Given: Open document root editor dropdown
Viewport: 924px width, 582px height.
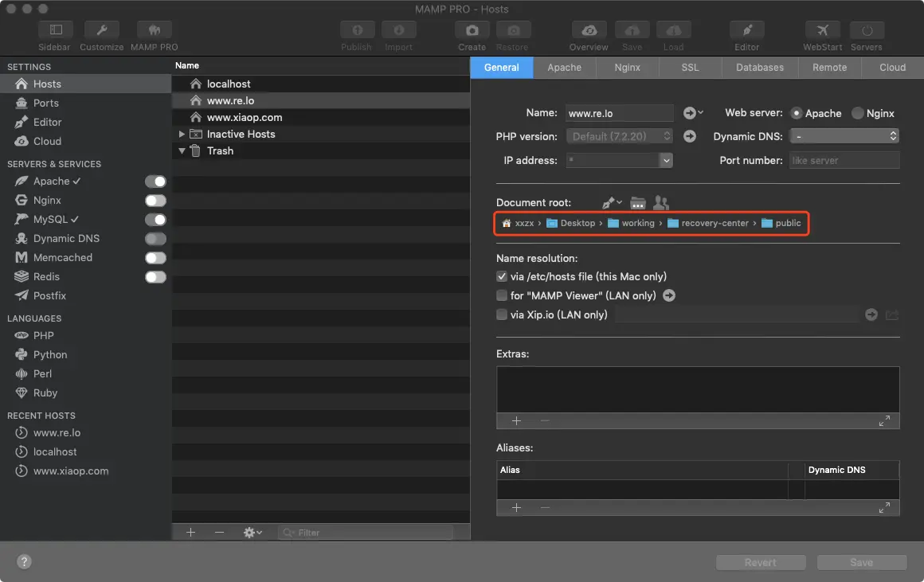Looking at the screenshot, I should (613, 203).
